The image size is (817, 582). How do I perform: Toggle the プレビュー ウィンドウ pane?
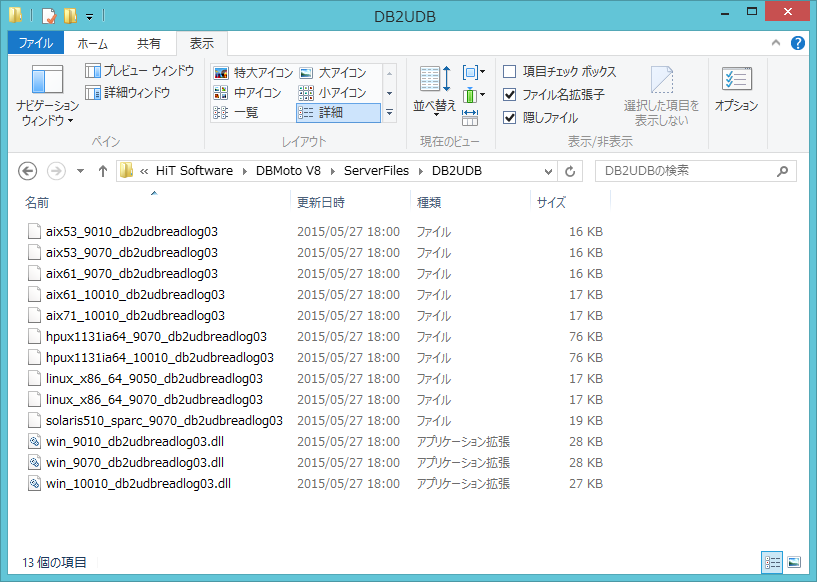tap(139, 71)
